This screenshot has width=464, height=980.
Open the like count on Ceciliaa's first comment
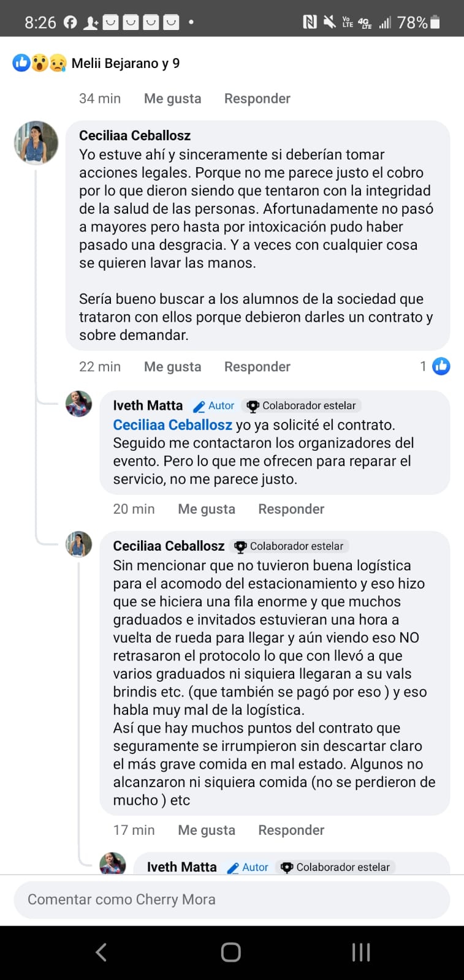[x=436, y=366]
